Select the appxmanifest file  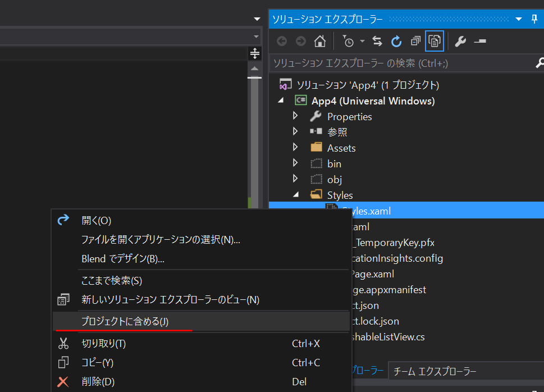coord(389,290)
